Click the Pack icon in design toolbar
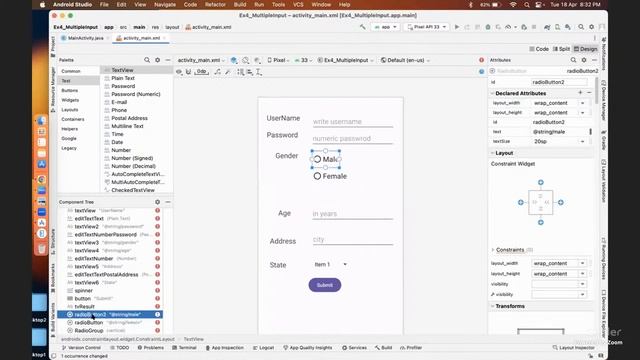This screenshot has width=640, height=360. 240,72
